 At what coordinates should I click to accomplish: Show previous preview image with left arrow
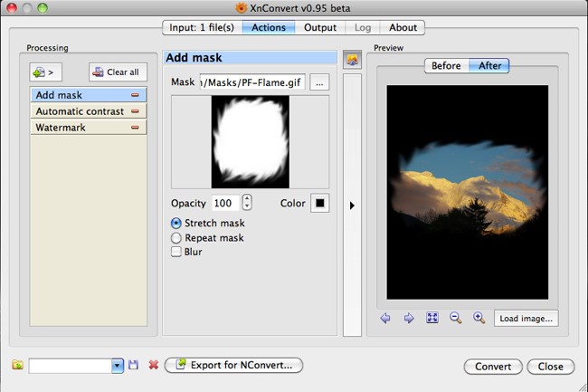click(x=386, y=319)
